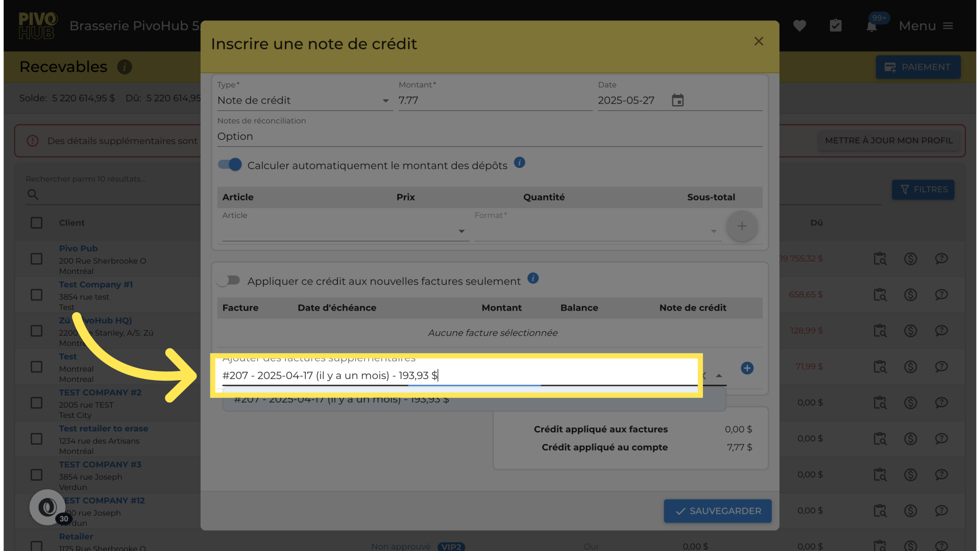Check the Pivo Pub row checkbox
This screenshot has height=551, width=980.
36,259
